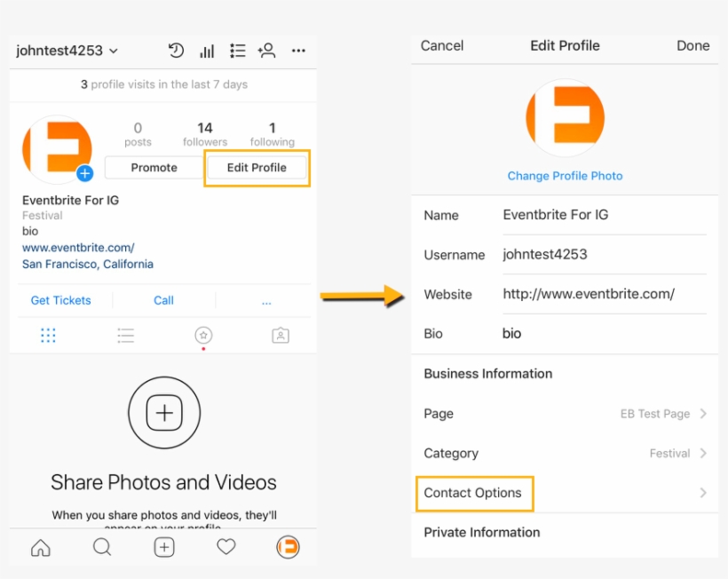Open the Page row chevron EB Test Page
Screen dimensions: 728x579
(x=703, y=413)
